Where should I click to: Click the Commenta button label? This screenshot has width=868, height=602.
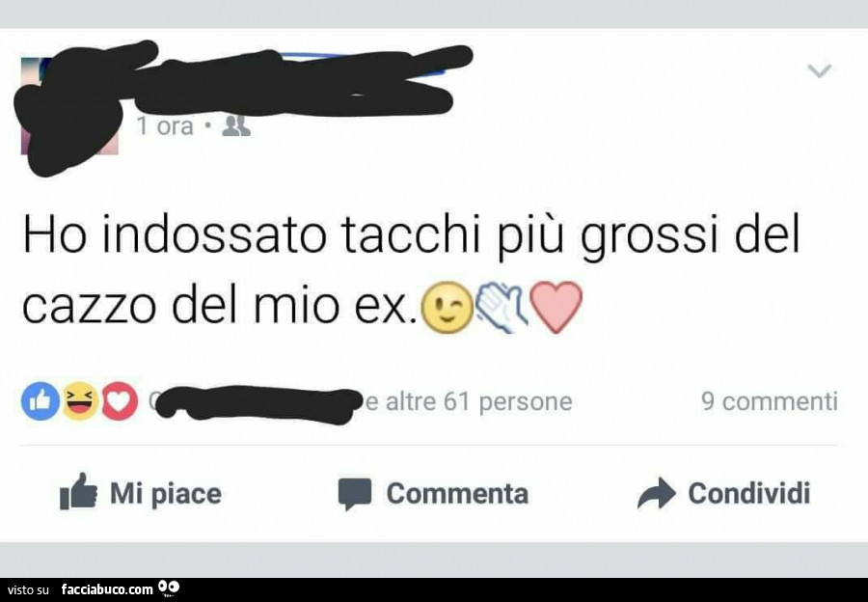click(x=457, y=493)
